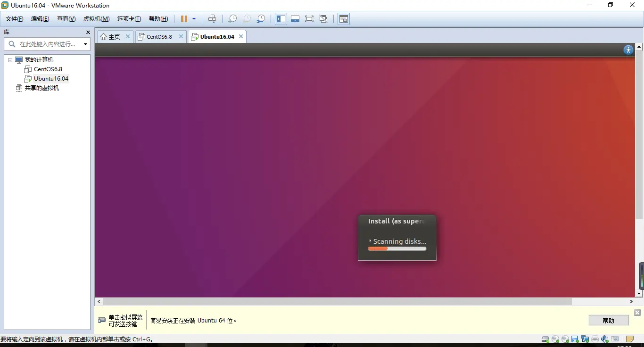Image resolution: width=644 pixels, height=347 pixels.
Task: Click the Scanning disks progress bar
Action: [x=397, y=248]
